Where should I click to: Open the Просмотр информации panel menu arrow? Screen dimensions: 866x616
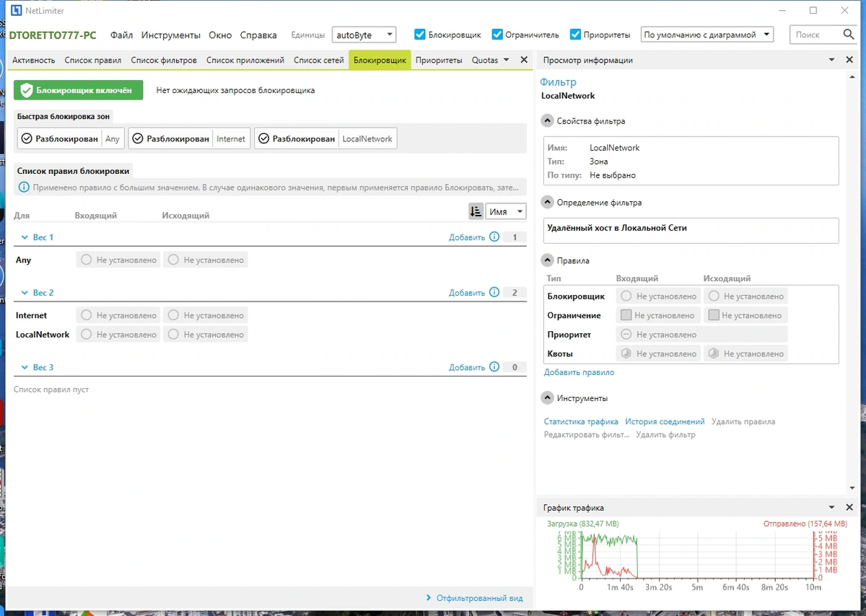coord(831,60)
